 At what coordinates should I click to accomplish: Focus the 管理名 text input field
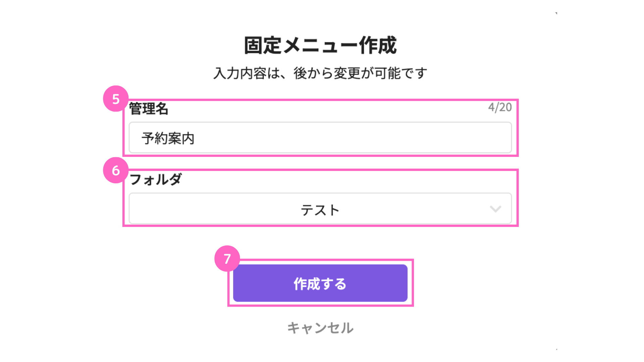pyautogui.click(x=320, y=137)
